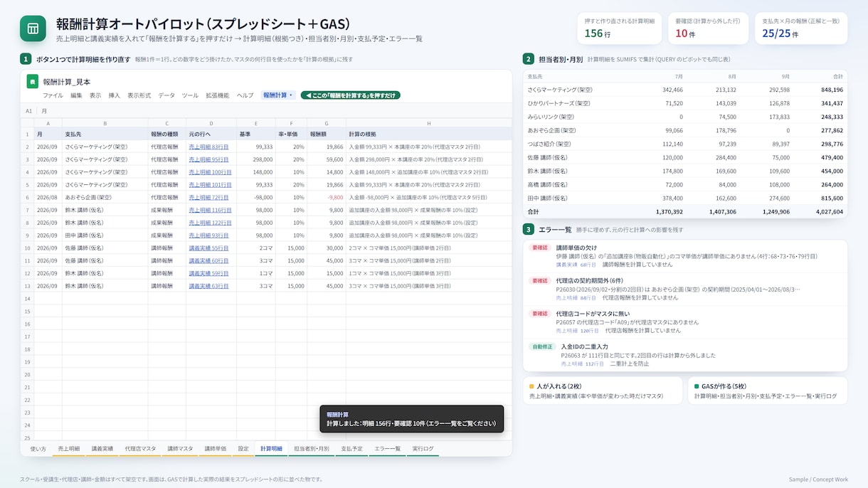Click さくらマーケティング total 848,196

click(831, 90)
